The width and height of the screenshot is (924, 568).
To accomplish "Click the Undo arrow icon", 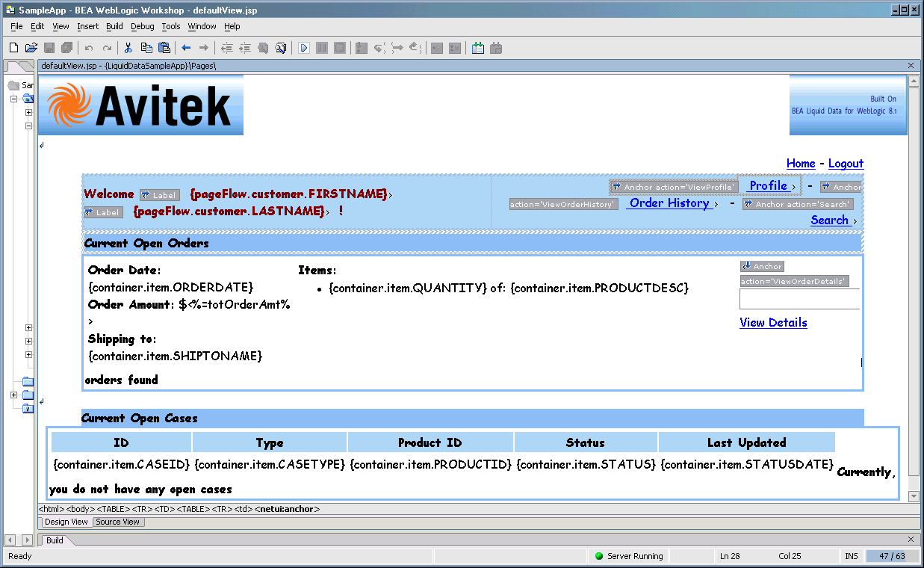I will tap(89, 48).
